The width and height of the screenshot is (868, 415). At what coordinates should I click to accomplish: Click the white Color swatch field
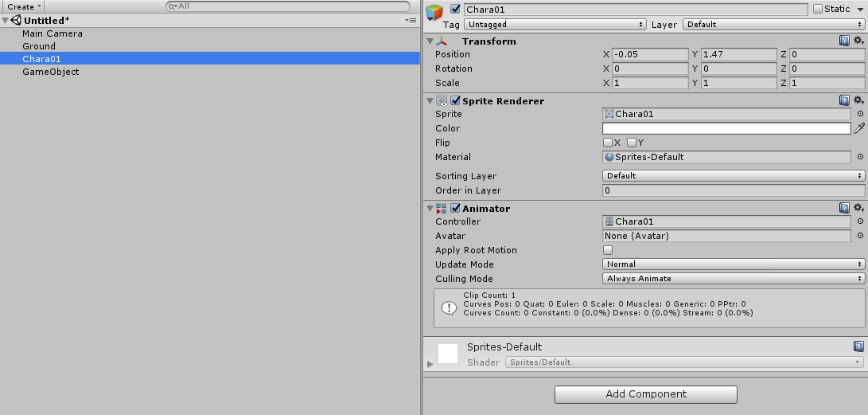click(x=726, y=128)
